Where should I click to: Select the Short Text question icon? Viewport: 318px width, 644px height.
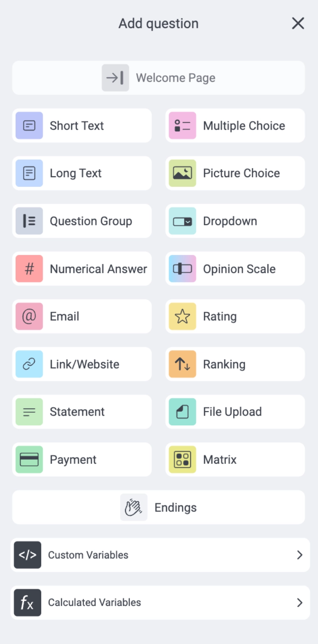[29, 125]
